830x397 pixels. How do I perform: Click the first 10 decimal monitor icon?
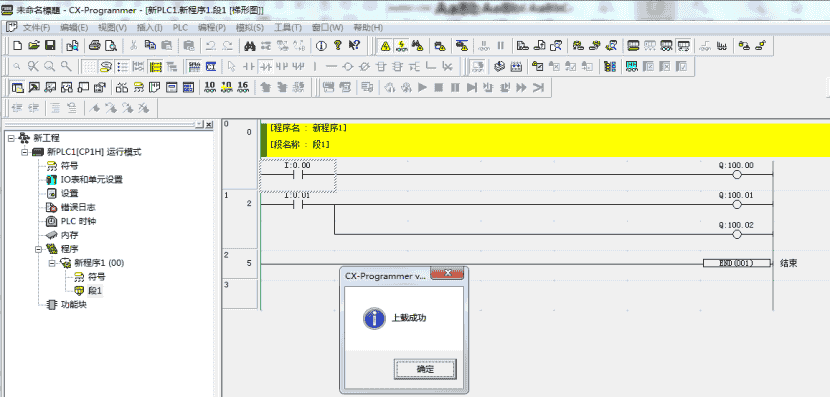210,87
